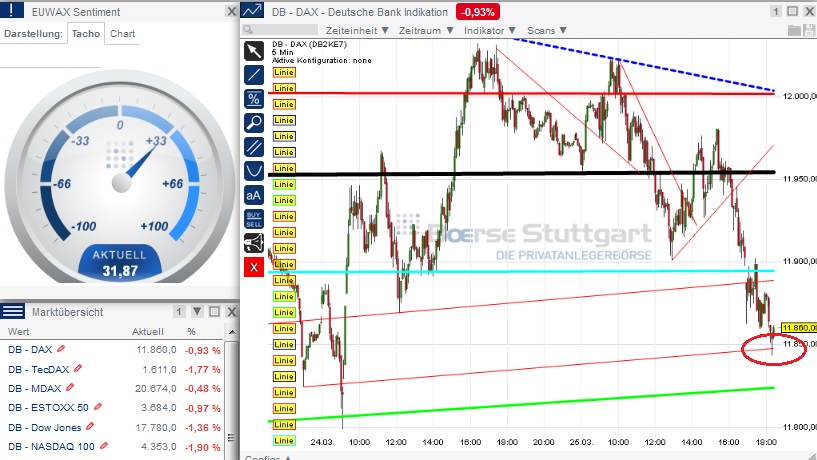Open the Indikator dropdown
Image resolution: width=817 pixels, height=460 pixels.
tap(490, 30)
